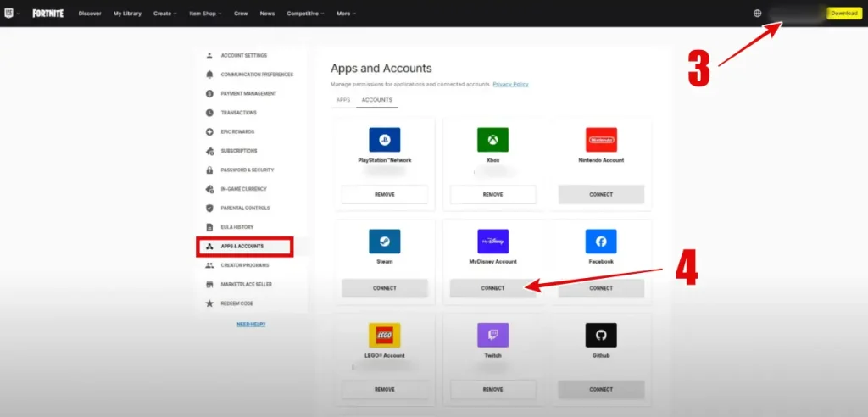The width and height of the screenshot is (868, 417).
Task: Expand the Epic logo dropdown arrow
Action: [19, 14]
